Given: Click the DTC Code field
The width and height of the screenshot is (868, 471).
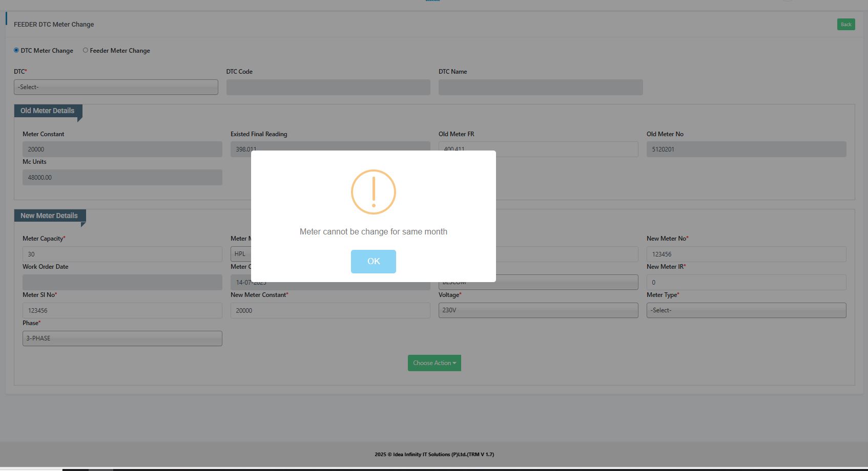Looking at the screenshot, I should (328, 87).
